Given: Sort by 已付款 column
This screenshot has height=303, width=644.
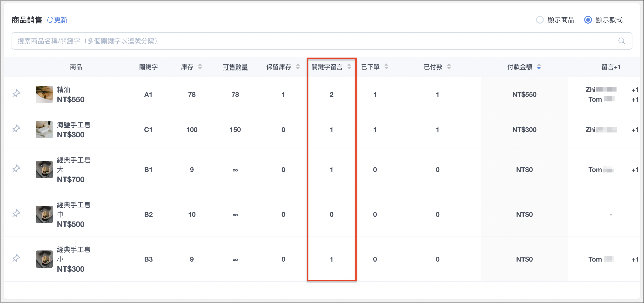Looking at the screenshot, I should 449,67.
